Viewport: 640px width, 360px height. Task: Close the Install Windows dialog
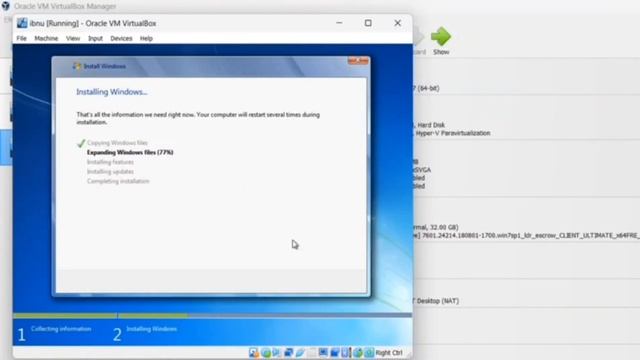coord(358,61)
